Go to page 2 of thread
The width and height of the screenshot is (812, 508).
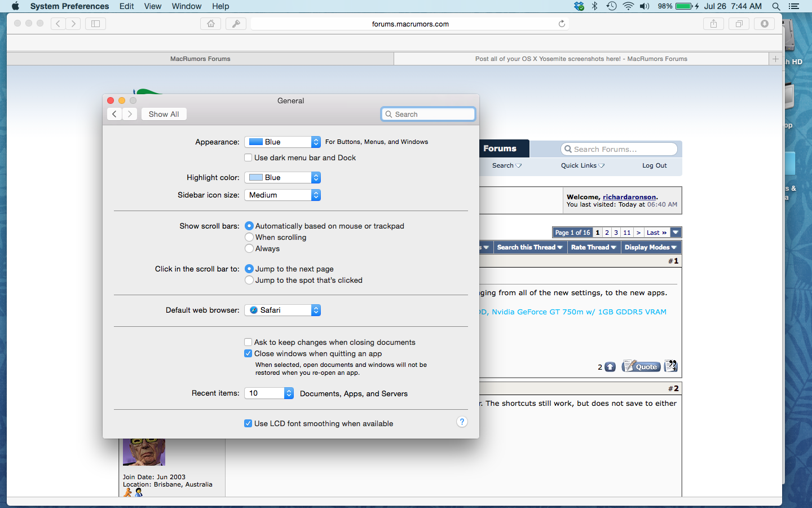[607, 233]
